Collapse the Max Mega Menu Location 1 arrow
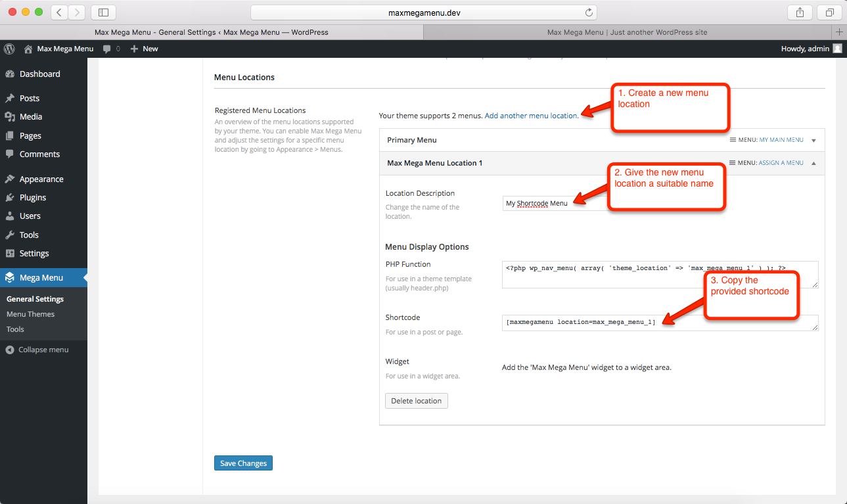This screenshot has width=847, height=504. coord(813,163)
